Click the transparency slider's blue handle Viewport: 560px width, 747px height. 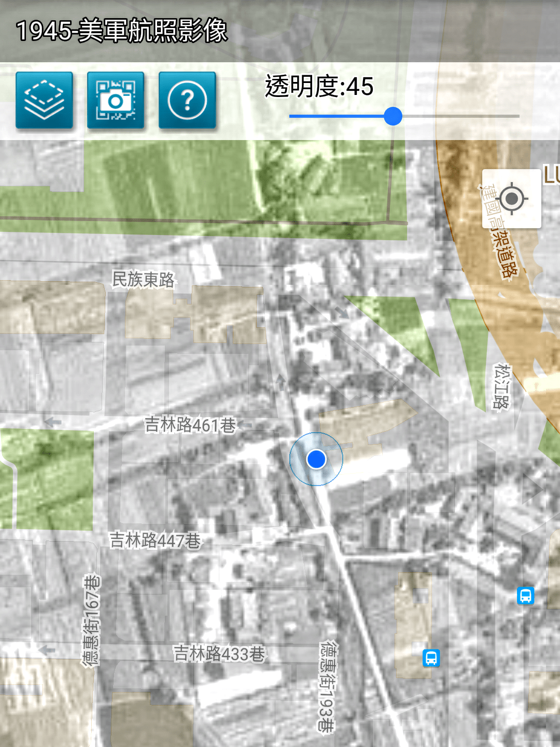click(x=393, y=116)
